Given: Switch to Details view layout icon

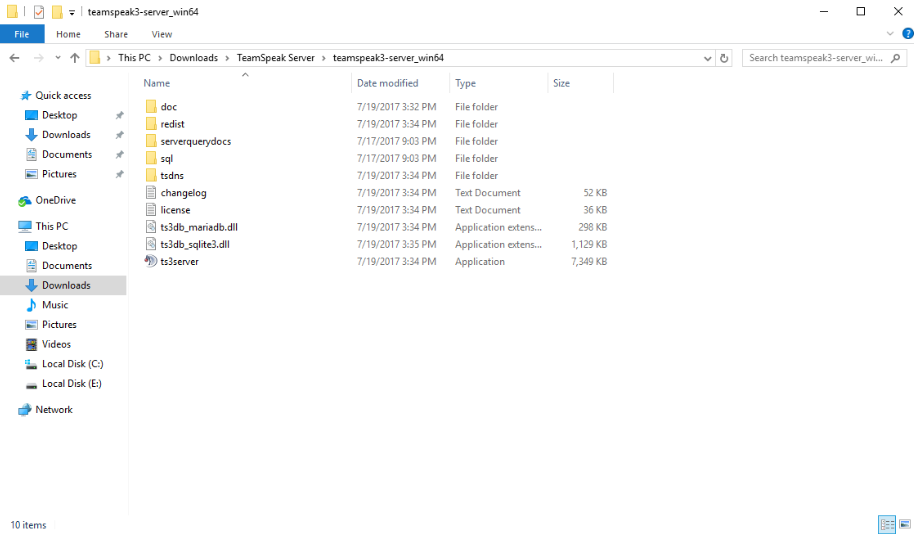Looking at the screenshot, I should [887, 525].
